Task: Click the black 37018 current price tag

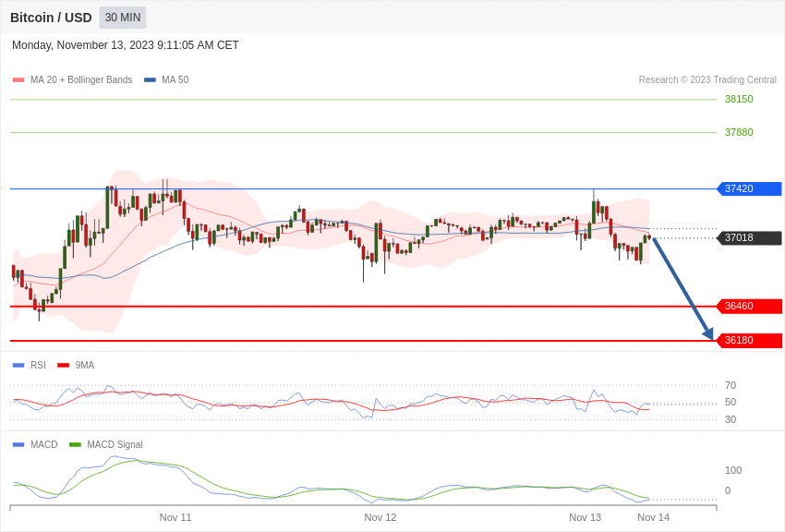Action: click(x=750, y=237)
